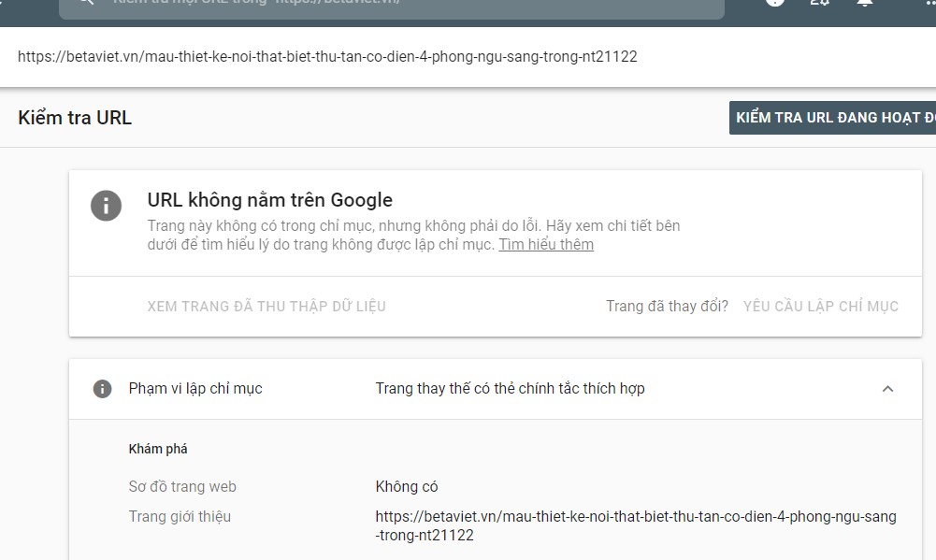
Task: Request indexing via YÊU CẦU LẬP CHỈ MỤC
Action: tap(821, 307)
